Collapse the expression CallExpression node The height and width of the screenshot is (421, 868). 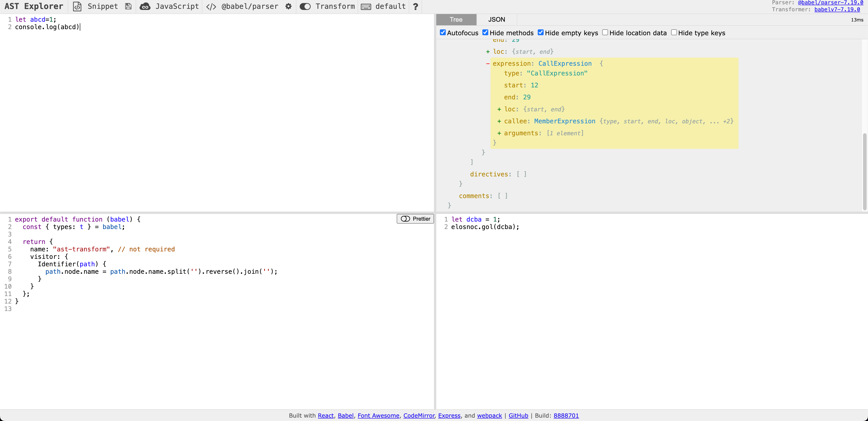click(x=488, y=64)
